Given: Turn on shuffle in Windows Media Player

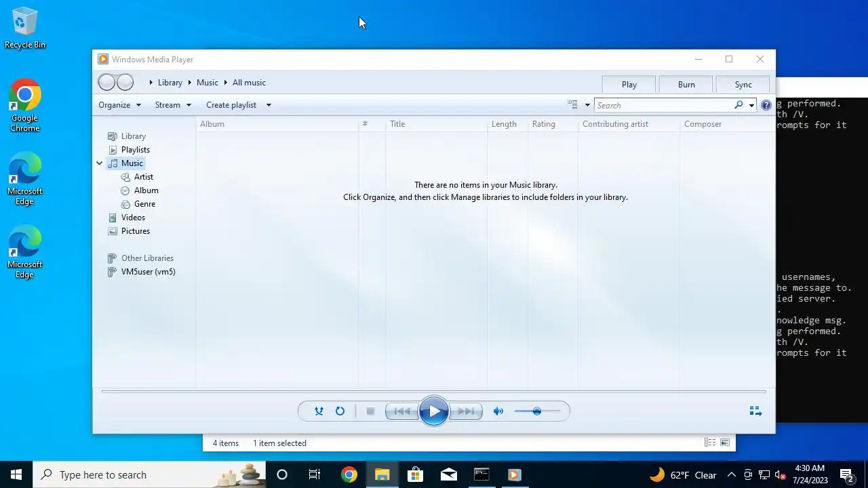Looking at the screenshot, I should [319, 411].
